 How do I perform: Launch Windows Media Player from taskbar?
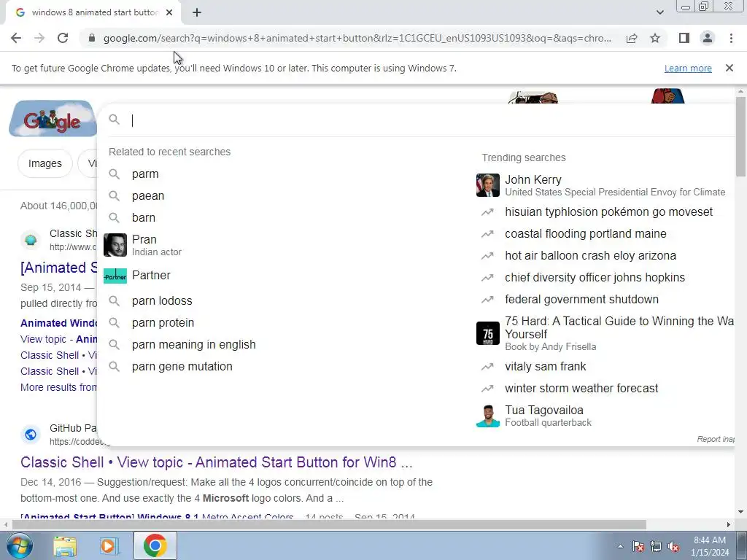[x=109, y=545]
